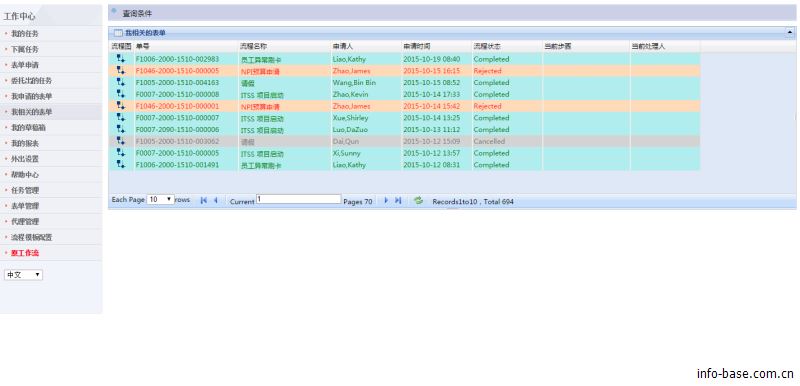Open 下属任务 in the sidebar

pyautogui.click(x=24, y=49)
